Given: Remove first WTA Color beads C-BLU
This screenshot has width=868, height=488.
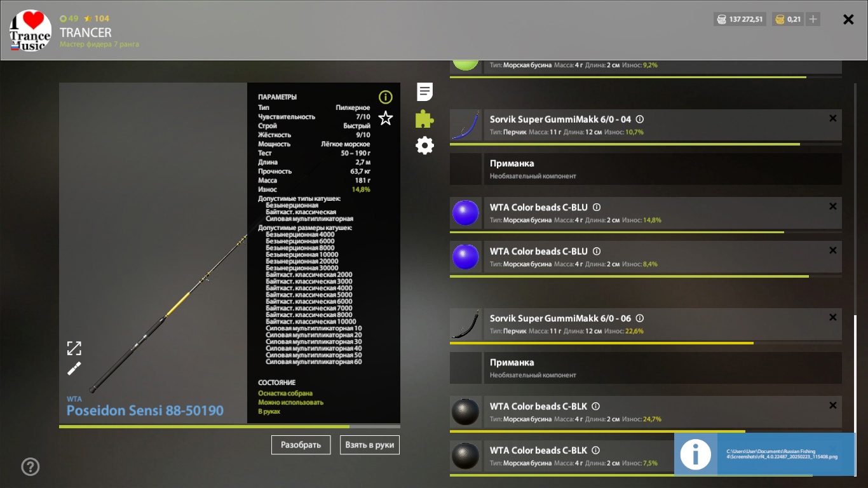Looking at the screenshot, I should click(x=833, y=207).
